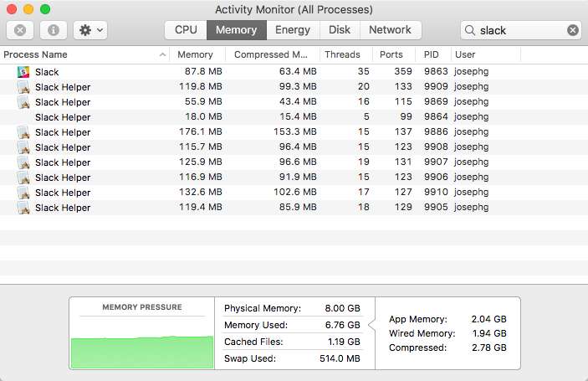Image resolution: width=588 pixels, height=381 pixels.
Task: Open the Network tab
Action: (390, 30)
